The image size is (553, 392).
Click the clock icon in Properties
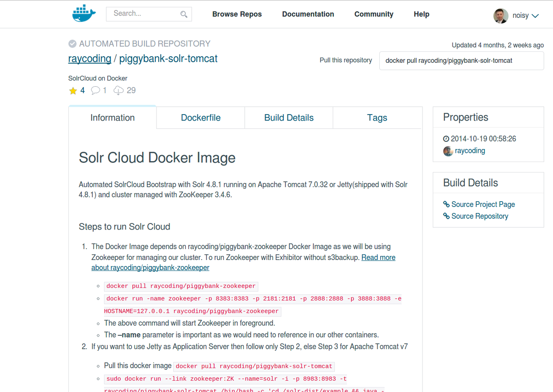click(x=446, y=139)
